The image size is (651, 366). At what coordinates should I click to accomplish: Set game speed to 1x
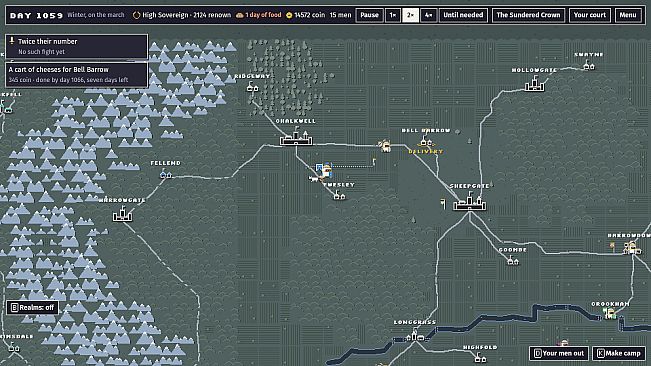[392, 15]
